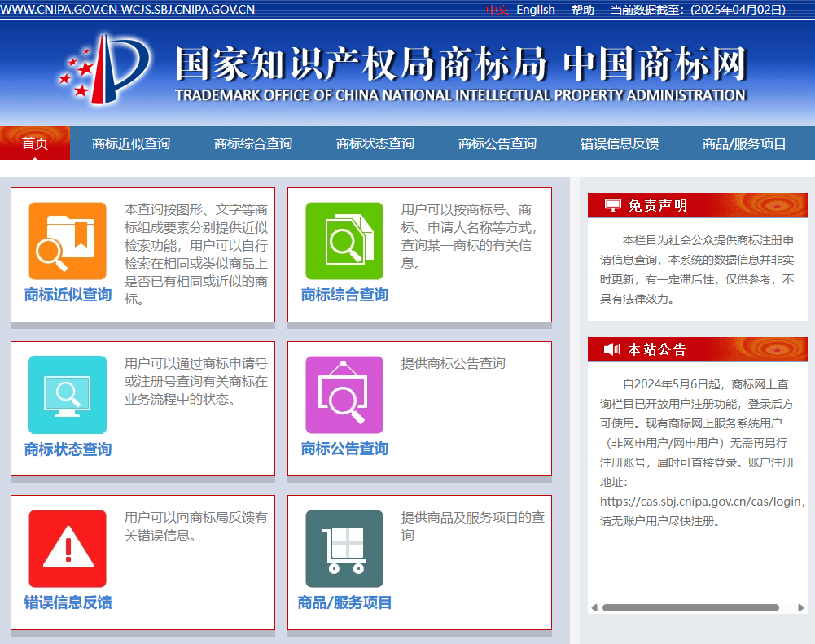Click the cas.sbj.cnipa.gov.cn login URL

700,502
